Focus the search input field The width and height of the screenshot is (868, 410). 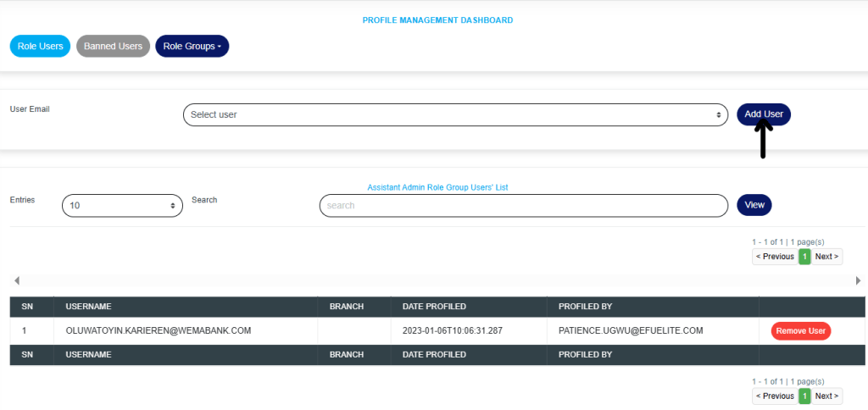(523, 205)
